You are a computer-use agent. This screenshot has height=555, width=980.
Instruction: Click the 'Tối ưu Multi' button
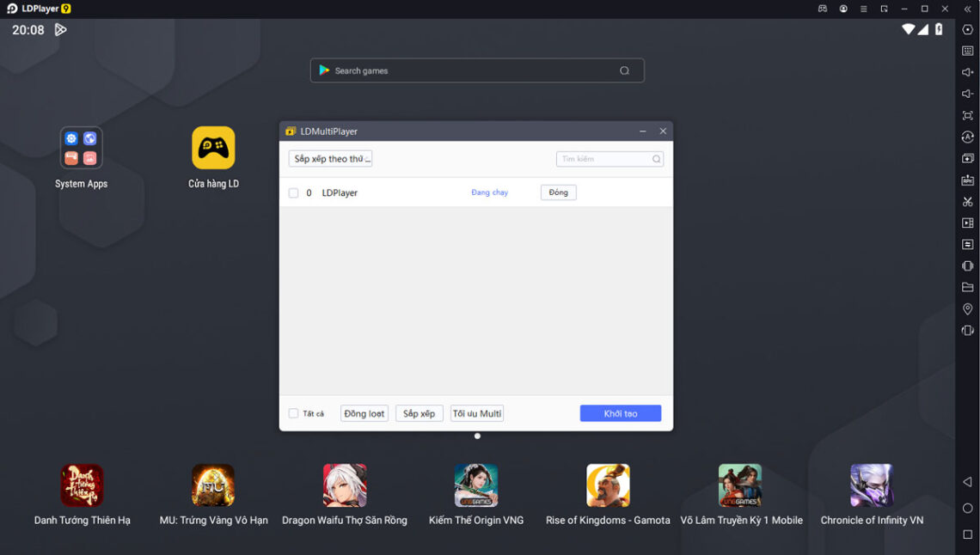[x=476, y=413]
